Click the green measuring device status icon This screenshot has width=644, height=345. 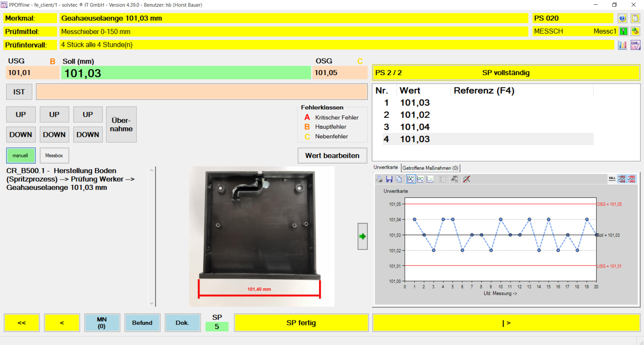(623, 31)
